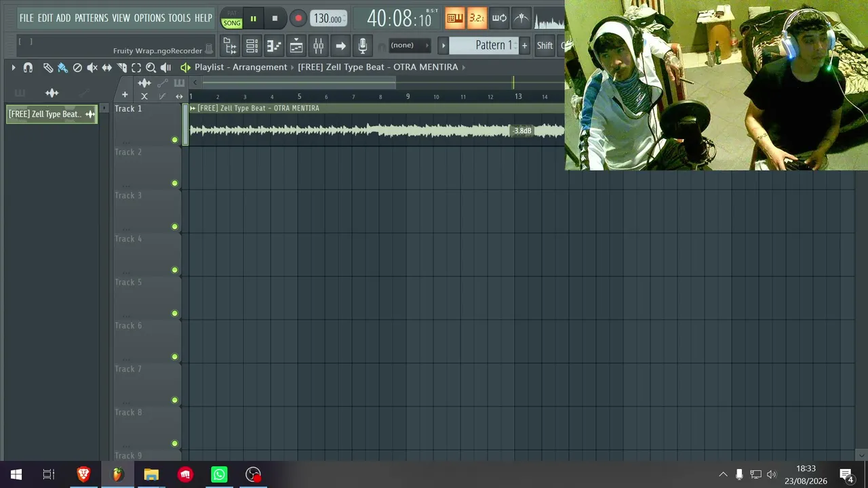Add a track with the plus icon
This screenshot has height=488, width=868.
tap(125, 95)
